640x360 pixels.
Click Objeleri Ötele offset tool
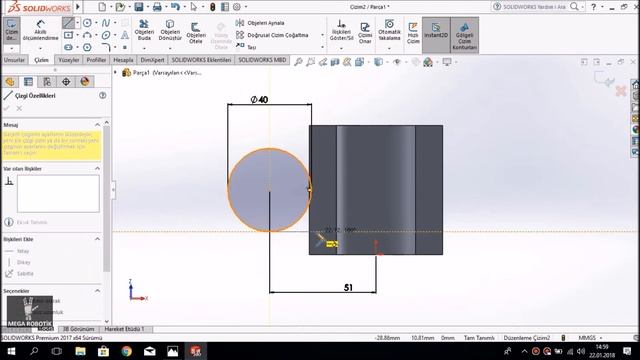pyautogui.click(x=196, y=33)
